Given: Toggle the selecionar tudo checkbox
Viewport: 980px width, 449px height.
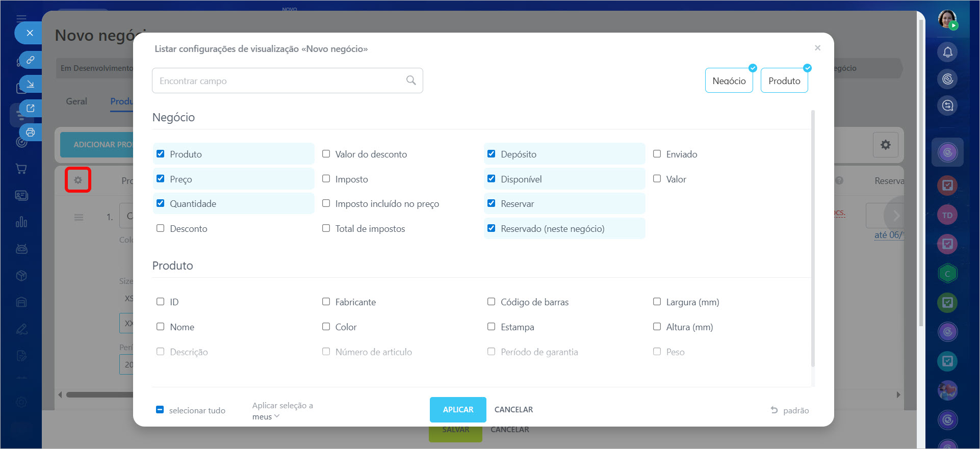Looking at the screenshot, I should tap(160, 410).
